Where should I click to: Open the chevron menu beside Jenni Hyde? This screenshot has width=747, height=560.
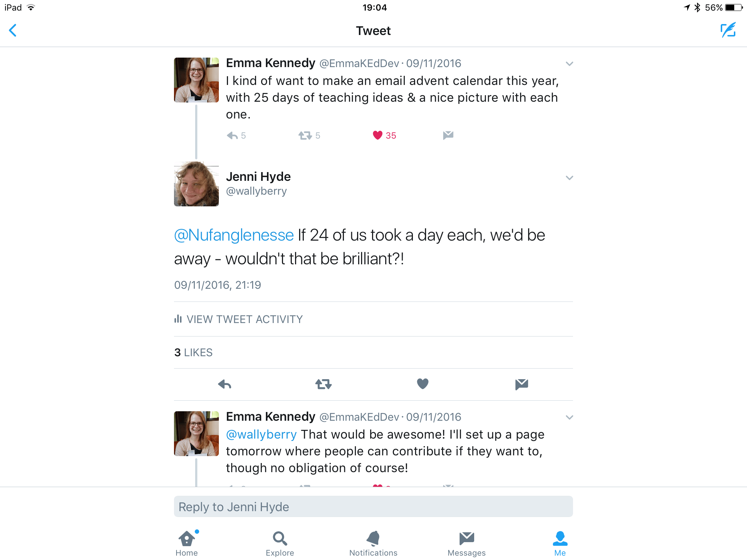tap(569, 178)
